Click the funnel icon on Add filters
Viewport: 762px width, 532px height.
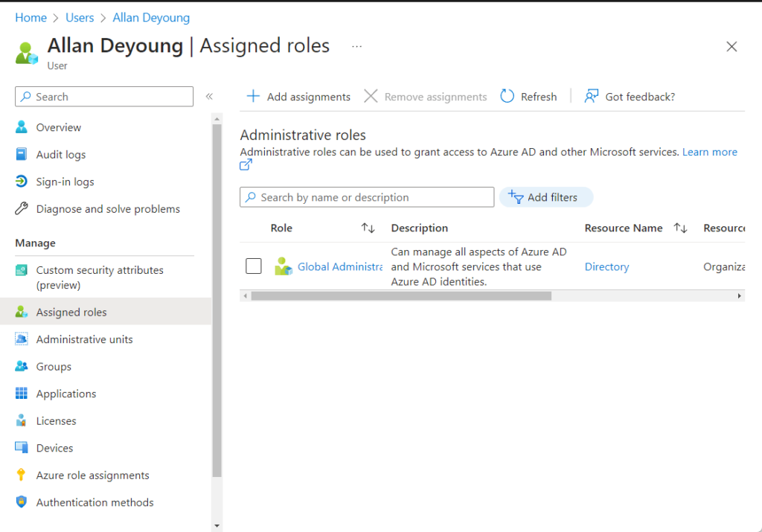pyautogui.click(x=516, y=197)
